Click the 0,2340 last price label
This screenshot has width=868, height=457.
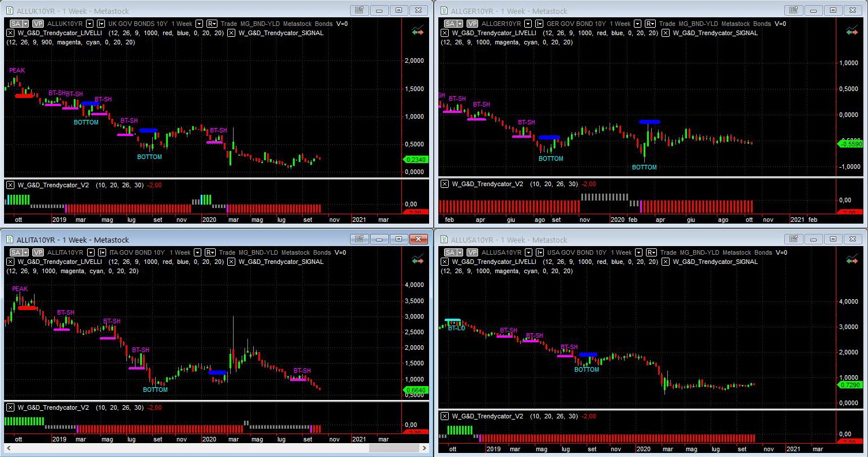click(415, 160)
